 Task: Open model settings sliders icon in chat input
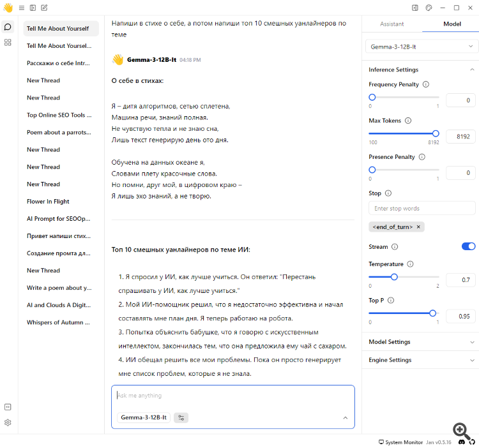click(x=181, y=417)
